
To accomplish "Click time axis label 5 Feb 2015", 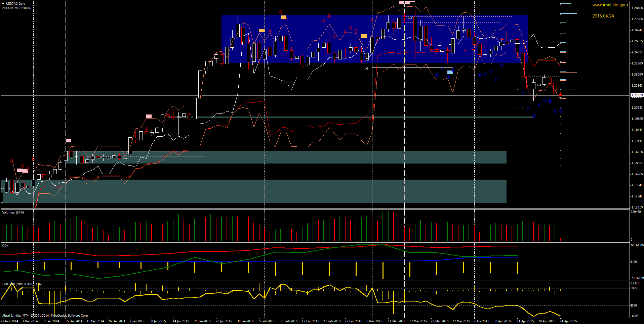I will [267, 321].
